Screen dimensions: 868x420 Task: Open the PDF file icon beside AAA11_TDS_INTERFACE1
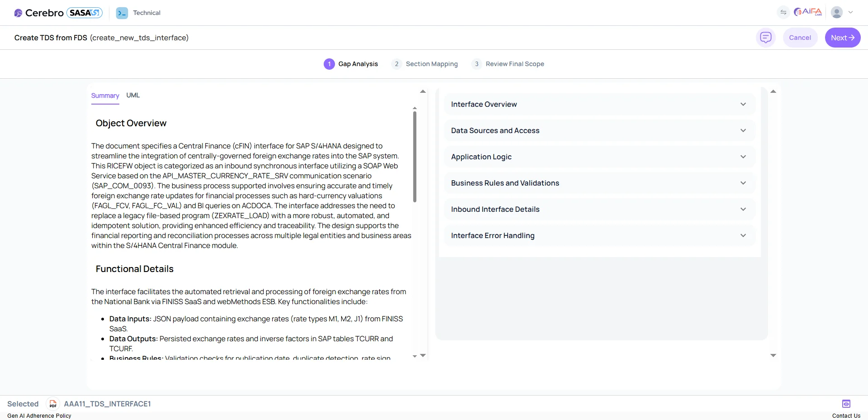[52, 404]
